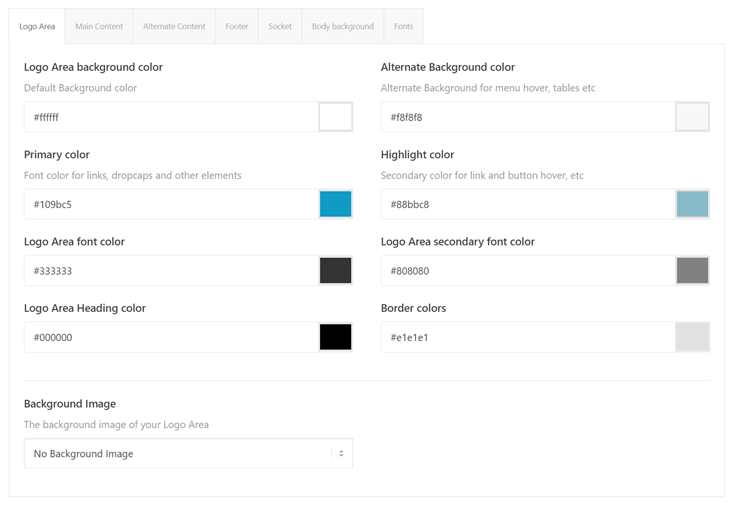The width and height of the screenshot is (733, 506).
Task: Select the Highlight color #88bbc8 text field
Action: pos(527,204)
